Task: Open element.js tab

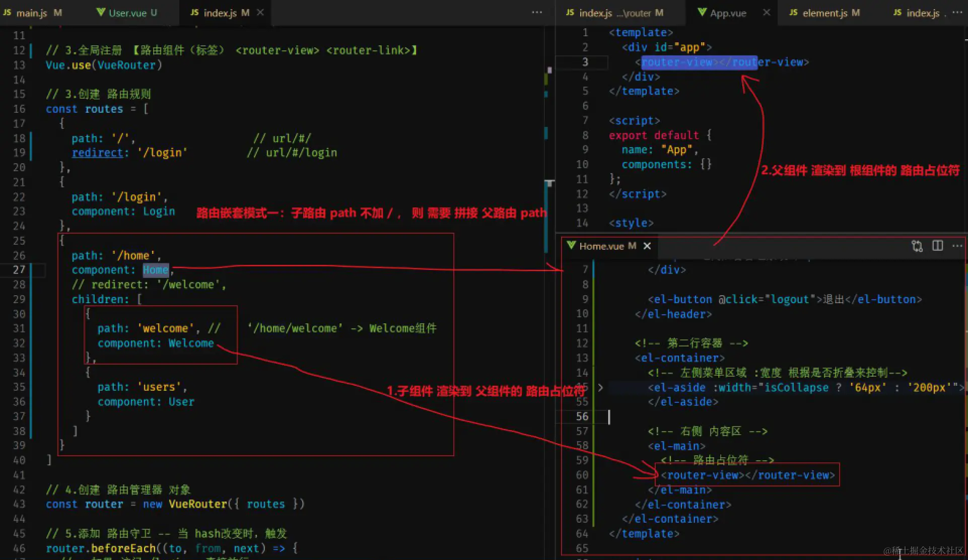Action: (x=824, y=13)
